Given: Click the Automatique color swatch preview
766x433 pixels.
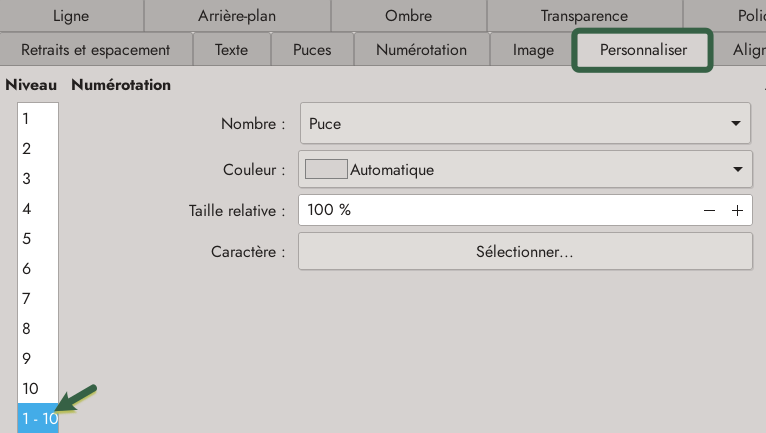Looking at the screenshot, I should click(325, 170).
